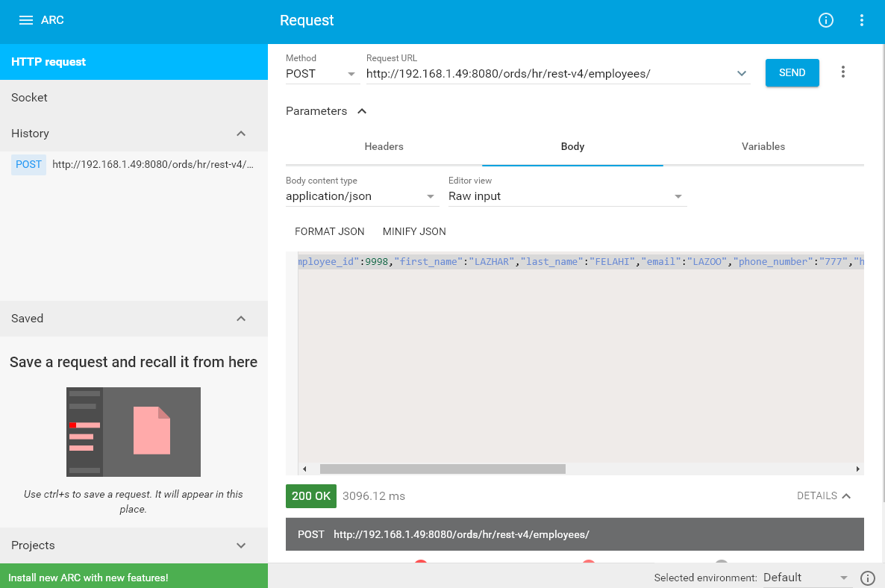Click the window vertical scrollbar

(882, 274)
